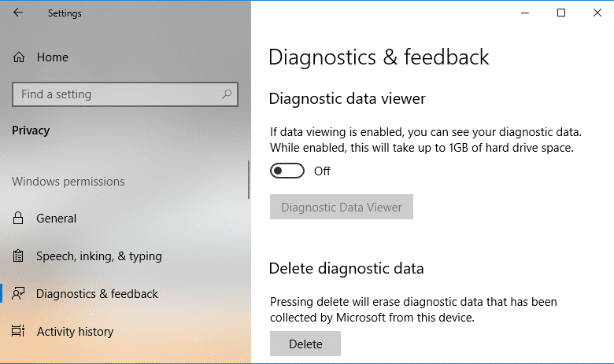Toggle the diagnostic data viewer switch
This screenshot has width=614, height=364.
287,171
